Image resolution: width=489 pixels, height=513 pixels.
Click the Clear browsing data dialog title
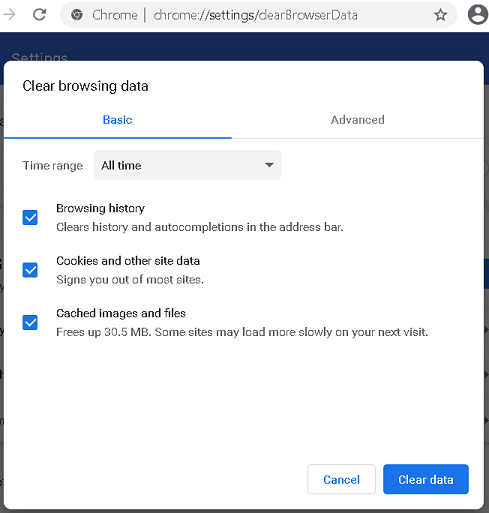coord(85,86)
